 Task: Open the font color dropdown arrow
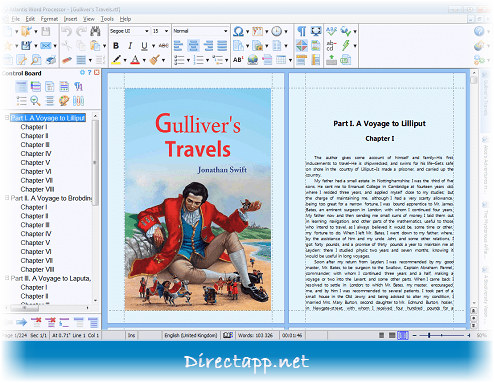coord(144,60)
